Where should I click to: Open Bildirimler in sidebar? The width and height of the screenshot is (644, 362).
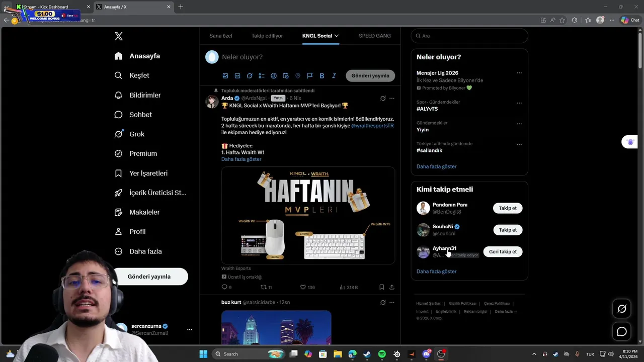pyautogui.click(x=138, y=95)
